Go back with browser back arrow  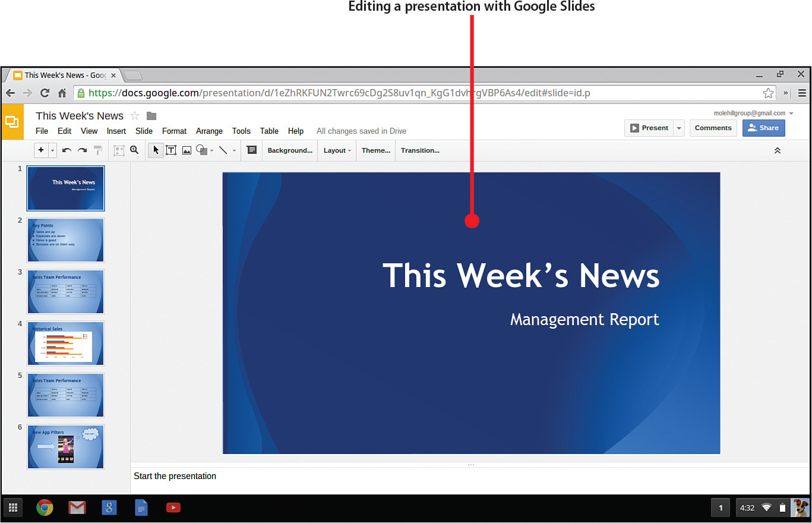click(10, 93)
